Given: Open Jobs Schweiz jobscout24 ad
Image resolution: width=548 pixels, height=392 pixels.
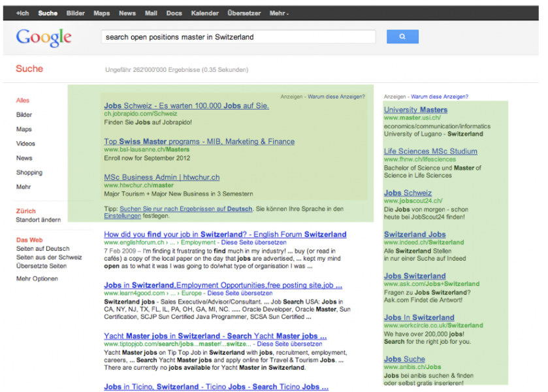Looking at the screenshot, I should [408, 193].
